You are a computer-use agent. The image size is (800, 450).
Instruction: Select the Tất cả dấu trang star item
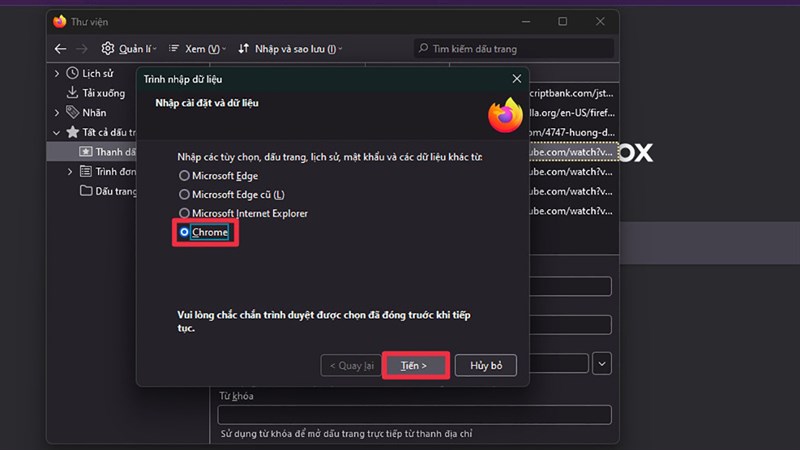[x=102, y=132]
